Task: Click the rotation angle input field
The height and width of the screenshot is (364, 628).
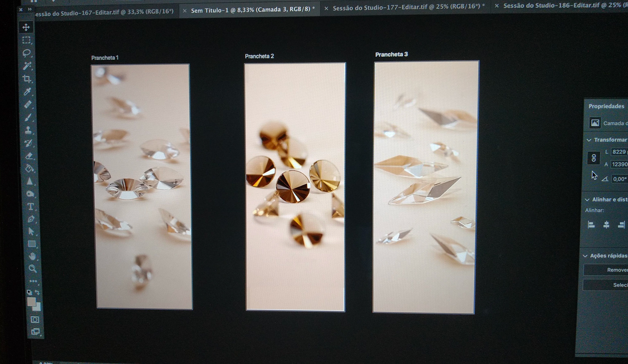Action: pyautogui.click(x=619, y=179)
